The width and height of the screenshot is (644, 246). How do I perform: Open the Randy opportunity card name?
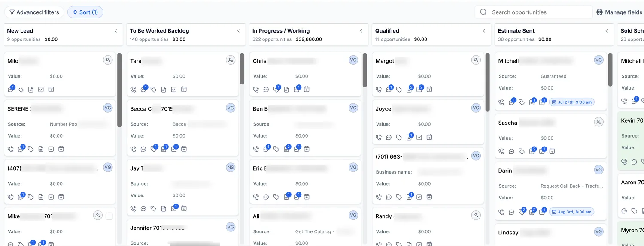pyautogui.click(x=384, y=216)
